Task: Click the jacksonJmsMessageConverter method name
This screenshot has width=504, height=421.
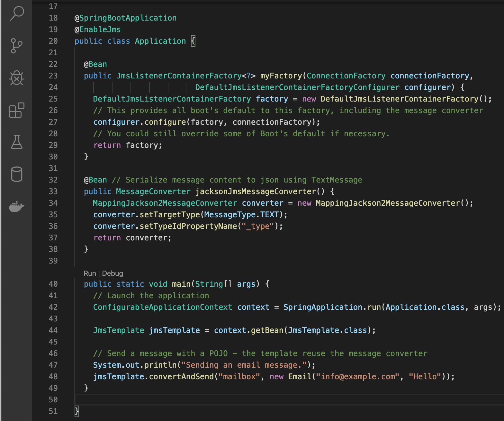Action: point(256,192)
